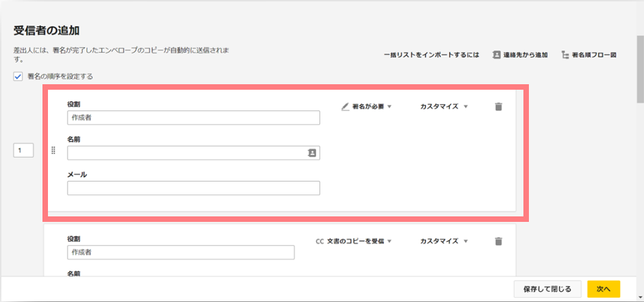Click 一括リストをインポートするには link

(432, 55)
